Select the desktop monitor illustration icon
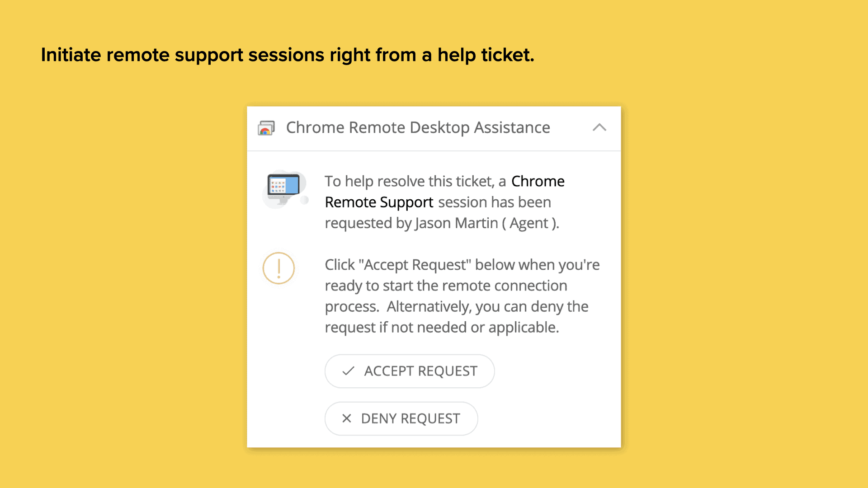The image size is (868, 488). [x=284, y=187]
